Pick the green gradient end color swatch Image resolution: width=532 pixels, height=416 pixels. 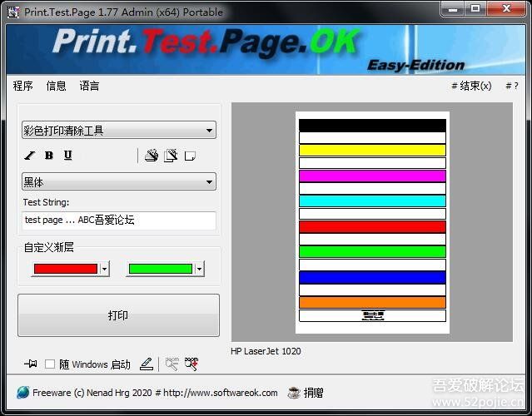[x=161, y=269]
